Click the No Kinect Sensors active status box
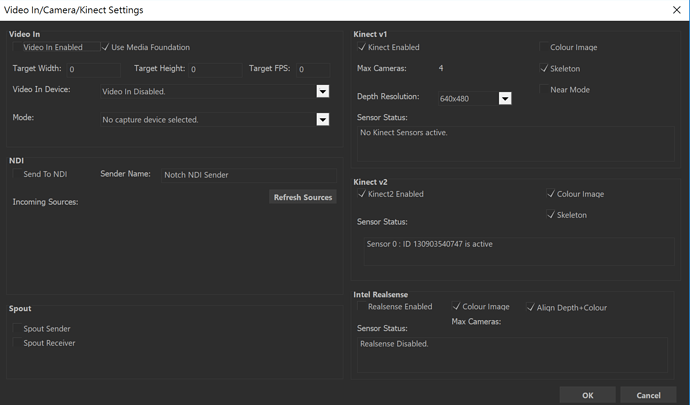 point(516,144)
